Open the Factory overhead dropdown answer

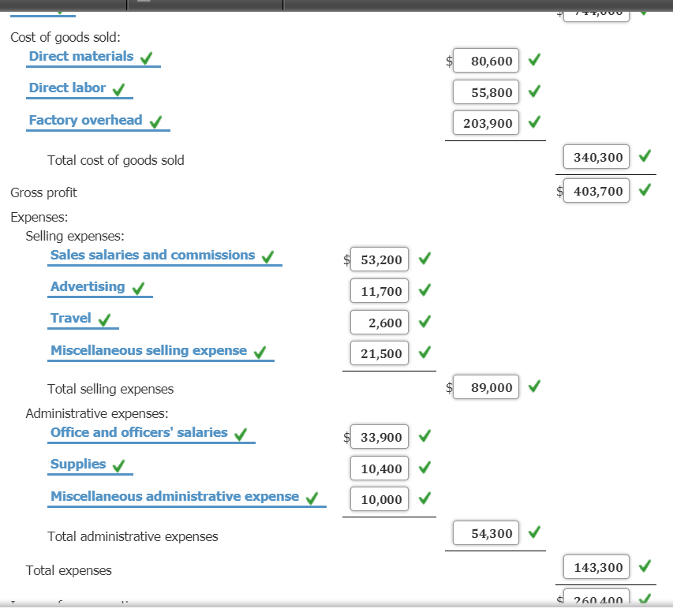(x=98, y=121)
